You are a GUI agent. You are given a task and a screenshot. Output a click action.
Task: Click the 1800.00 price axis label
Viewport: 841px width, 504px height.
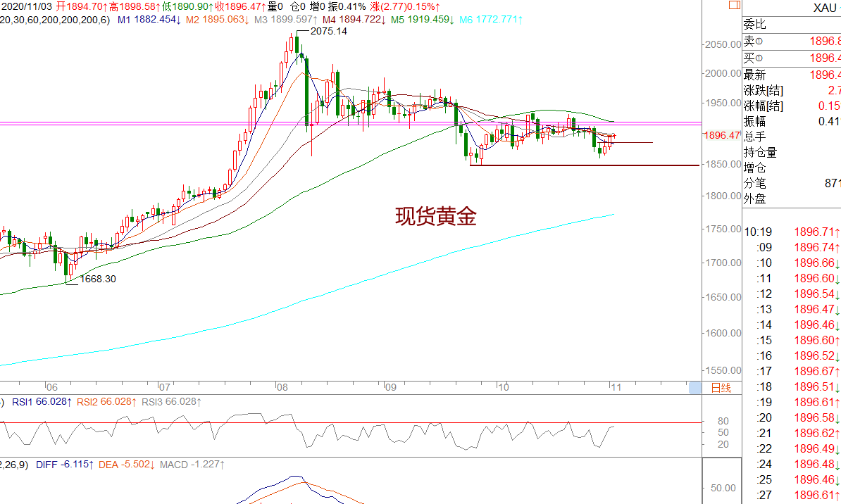tap(723, 196)
